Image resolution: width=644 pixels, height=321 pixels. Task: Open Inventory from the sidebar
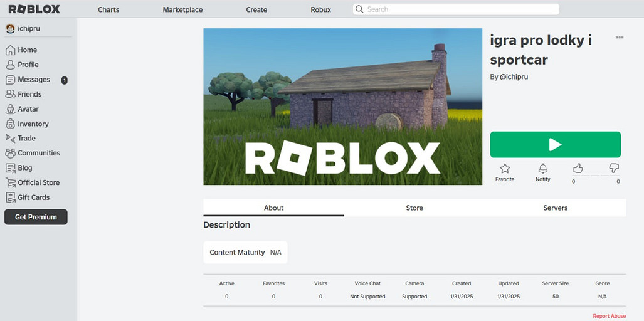click(33, 124)
